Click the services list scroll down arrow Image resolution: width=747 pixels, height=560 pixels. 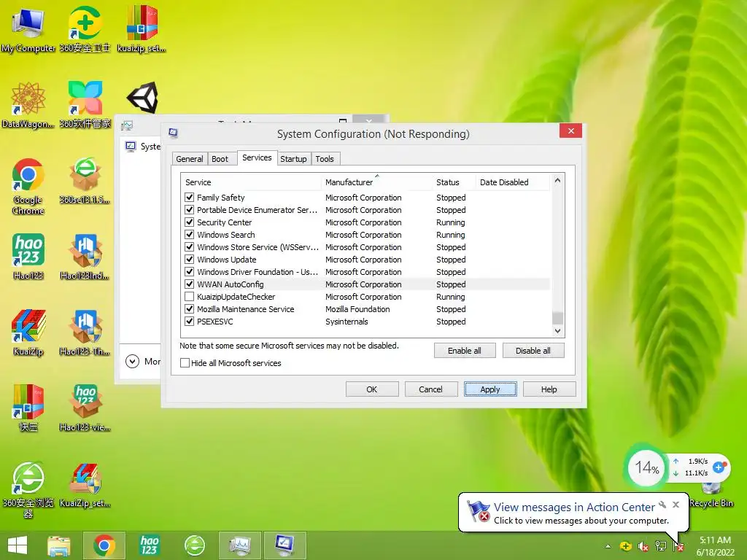[x=557, y=331]
